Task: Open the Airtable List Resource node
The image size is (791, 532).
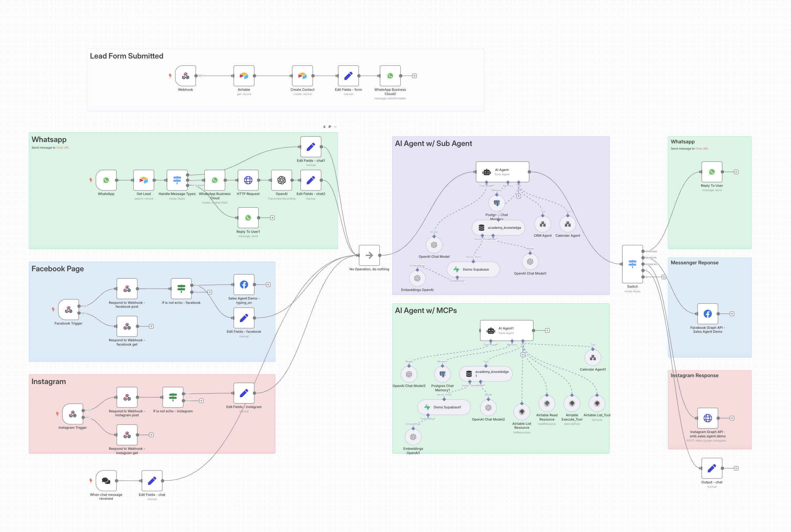Action: point(522,412)
